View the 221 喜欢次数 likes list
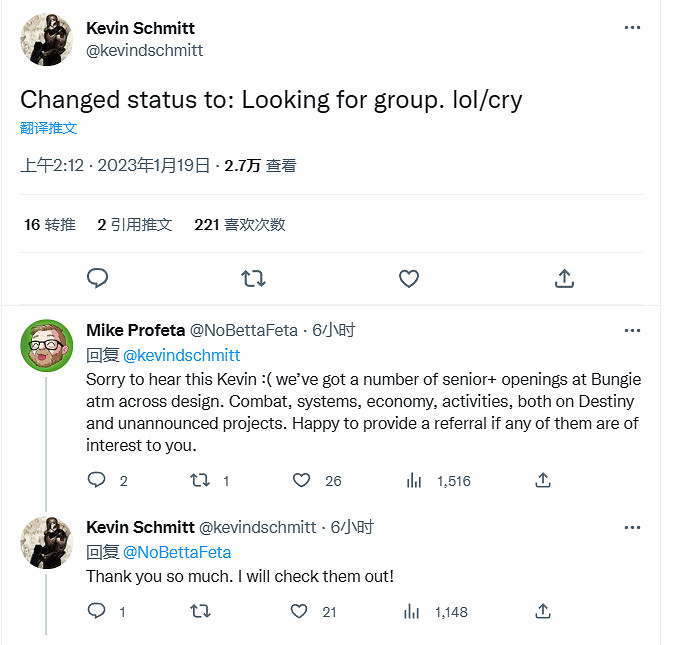This screenshot has width=673, height=645. pos(240,225)
